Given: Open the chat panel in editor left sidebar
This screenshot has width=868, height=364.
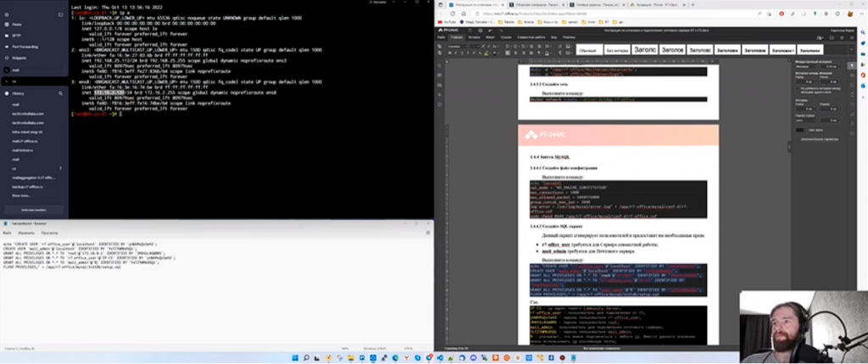Looking at the screenshot, I should pos(440,85).
